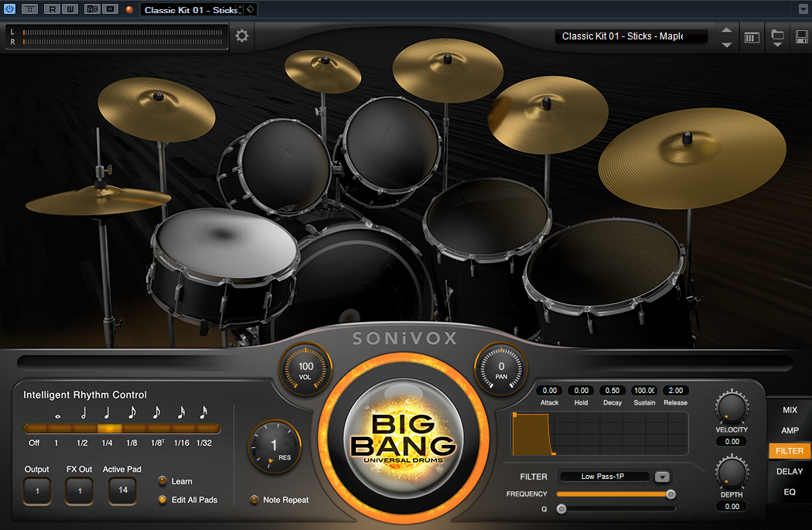Expand filter type dropdown arrow
This screenshot has width=812, height=530.
tap(662, 477)
